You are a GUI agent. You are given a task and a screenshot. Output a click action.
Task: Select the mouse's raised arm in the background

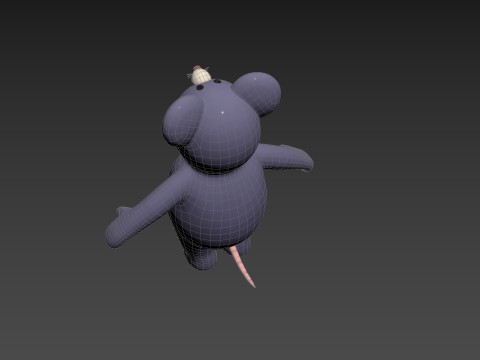pos(286,157)
